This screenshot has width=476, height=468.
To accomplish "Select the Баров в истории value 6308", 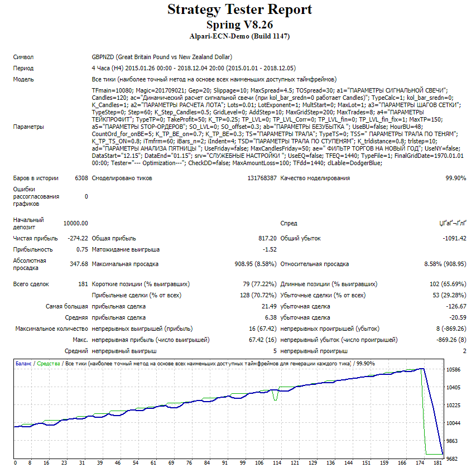I will 81,178.
